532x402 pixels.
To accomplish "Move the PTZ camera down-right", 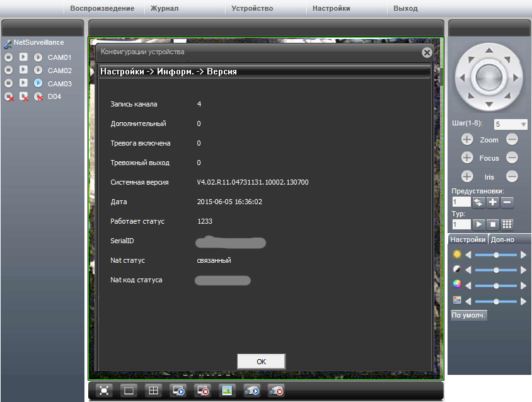I will coord(507,95).
